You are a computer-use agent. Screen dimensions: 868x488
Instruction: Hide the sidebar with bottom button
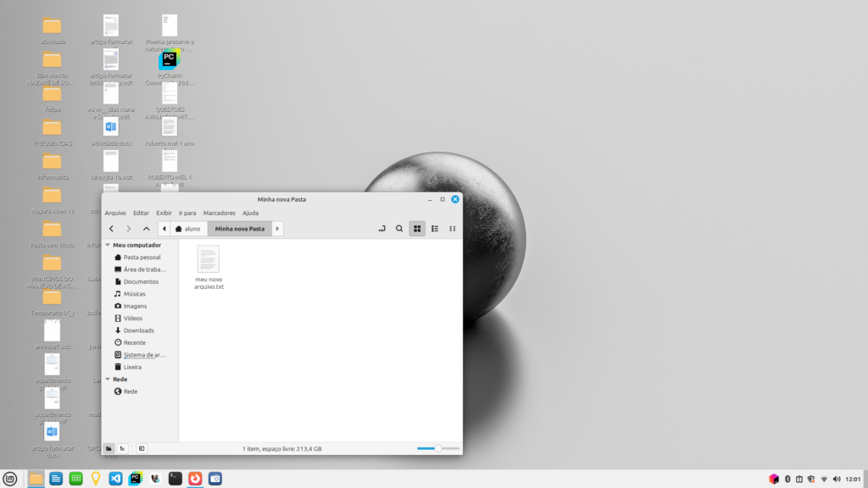pos(142,447)
